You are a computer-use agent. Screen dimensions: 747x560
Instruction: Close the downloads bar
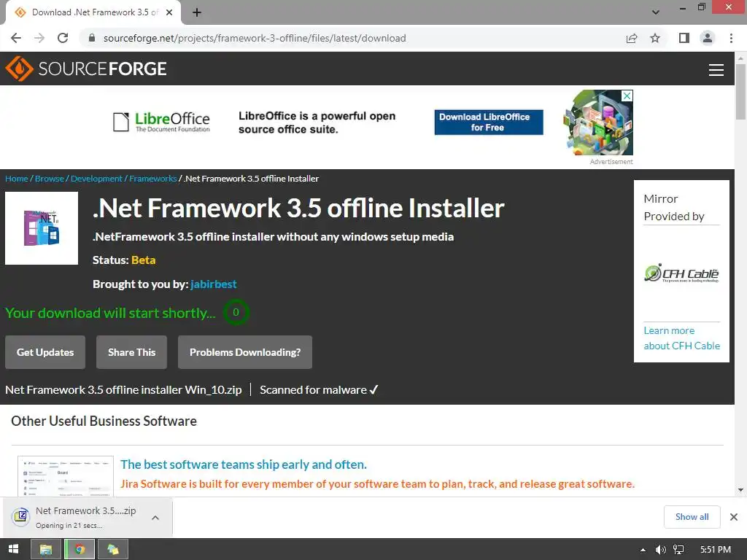click(734, 517)
